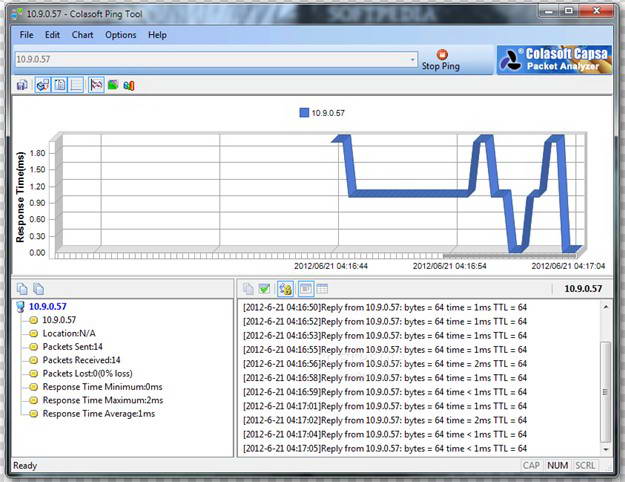Click the log line timestamped 04:17:01

[385, 406]
